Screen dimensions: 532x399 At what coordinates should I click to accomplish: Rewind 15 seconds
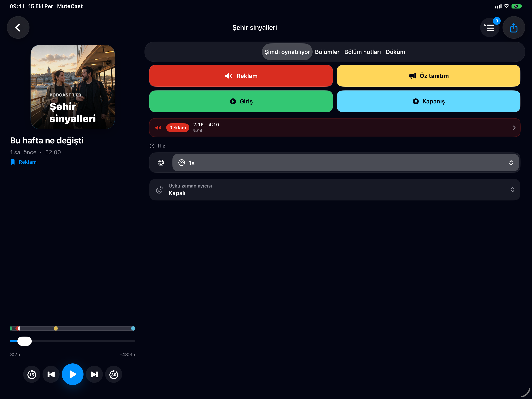[x=32, y=374]
